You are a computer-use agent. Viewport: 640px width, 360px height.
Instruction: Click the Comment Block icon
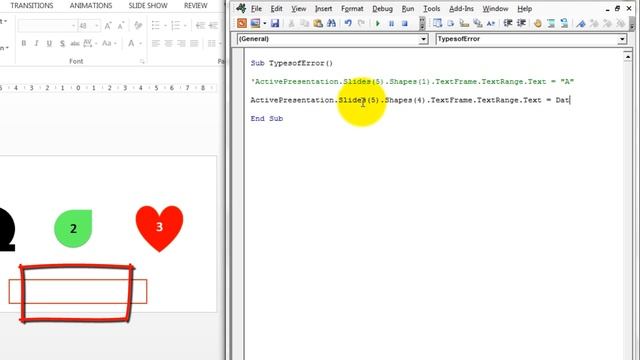coord(551,23)
